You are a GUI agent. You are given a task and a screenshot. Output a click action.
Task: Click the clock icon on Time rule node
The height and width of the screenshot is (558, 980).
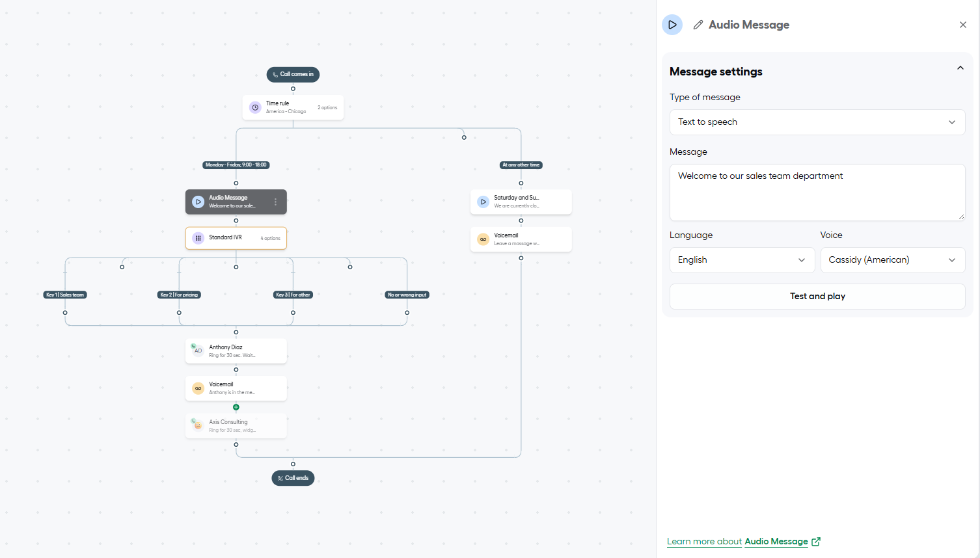tap(256, 107)
